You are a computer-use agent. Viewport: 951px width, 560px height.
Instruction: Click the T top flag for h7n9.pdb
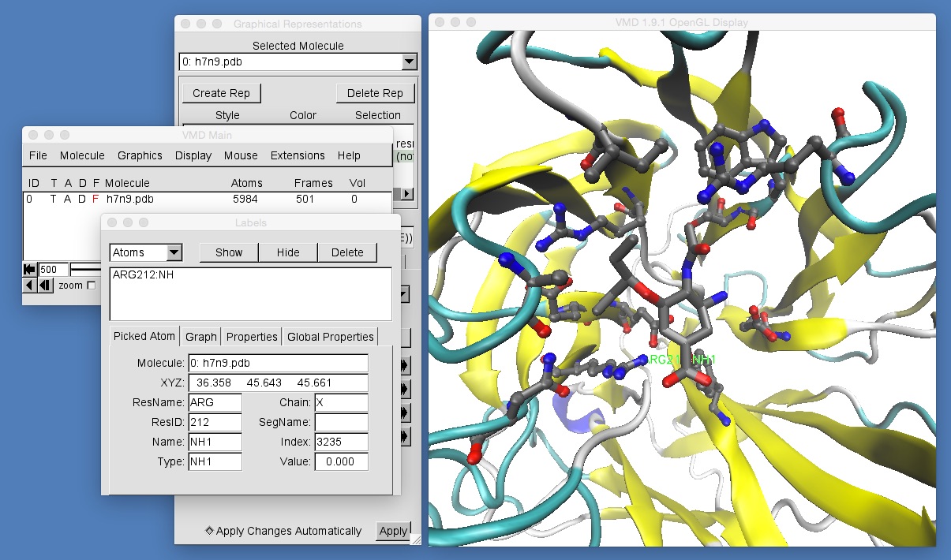coord(54,199)
